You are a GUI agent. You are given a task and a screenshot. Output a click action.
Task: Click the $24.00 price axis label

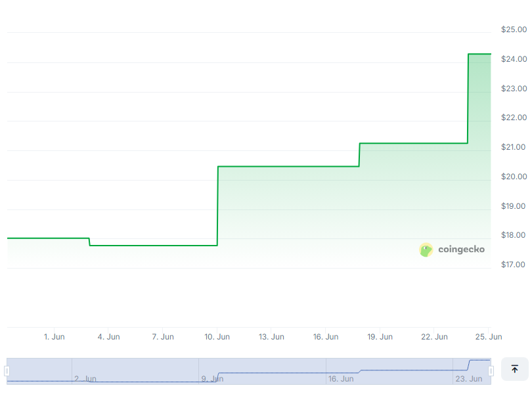pos(514,59)
